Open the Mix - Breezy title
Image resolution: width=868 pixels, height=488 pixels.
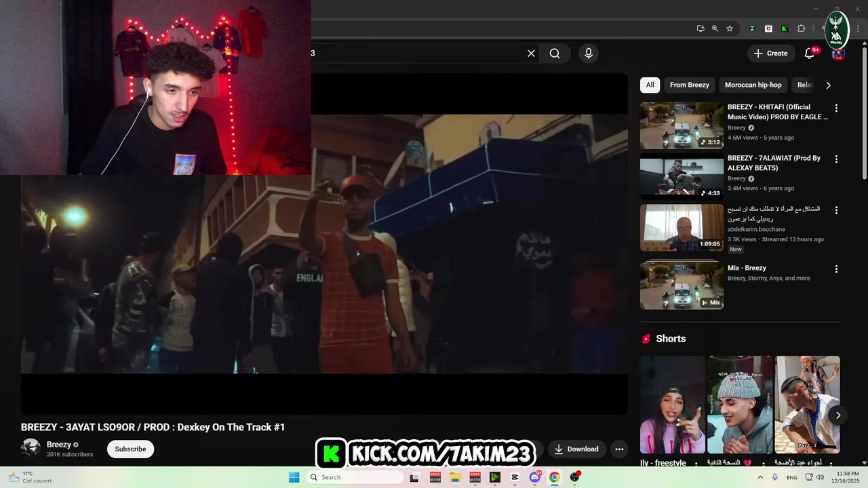pyautogui.click(x=747, y=268)
